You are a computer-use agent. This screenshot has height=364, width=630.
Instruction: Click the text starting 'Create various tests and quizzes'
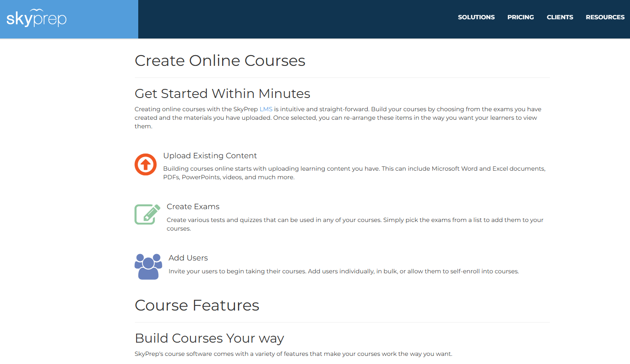click(355, 224)
